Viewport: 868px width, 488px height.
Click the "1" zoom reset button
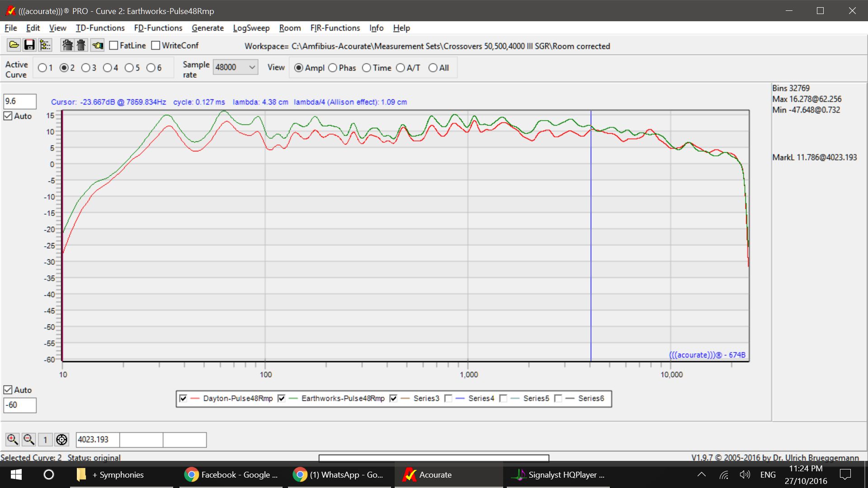[45, 439]
